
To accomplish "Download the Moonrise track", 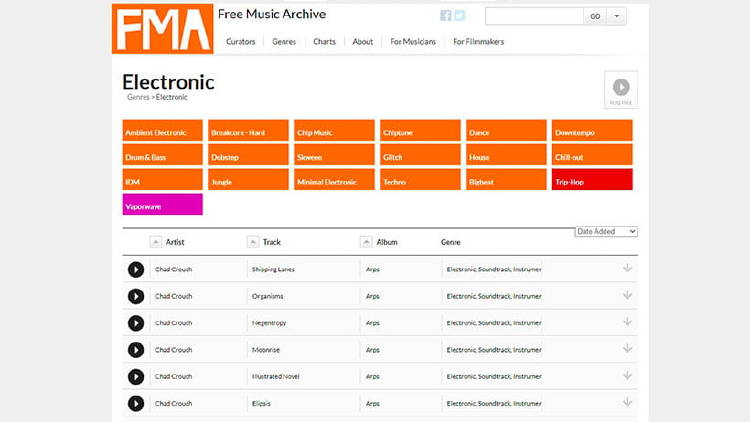I will [x=628, y=348].
